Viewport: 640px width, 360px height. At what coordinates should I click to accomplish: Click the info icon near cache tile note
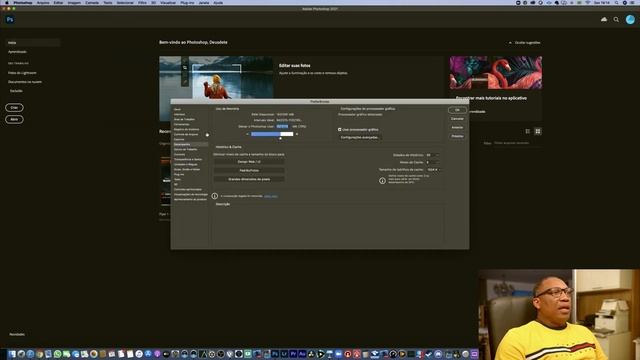click(x=382, y=180)
